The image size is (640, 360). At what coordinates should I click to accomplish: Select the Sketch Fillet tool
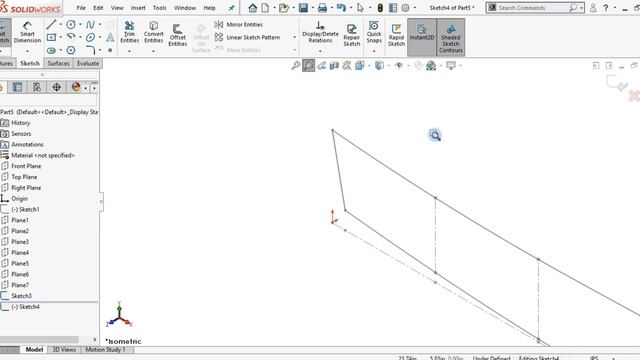point(90,50)
